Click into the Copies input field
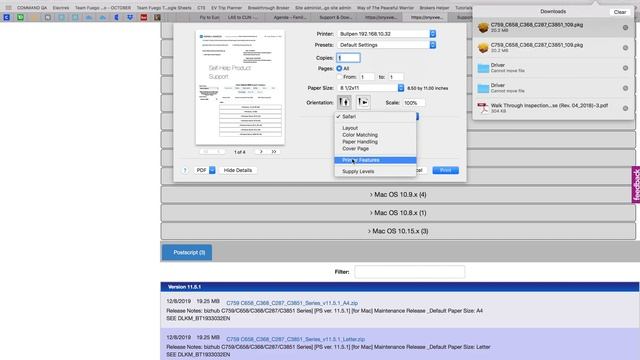Screen dimensions: 640x360 348,58
